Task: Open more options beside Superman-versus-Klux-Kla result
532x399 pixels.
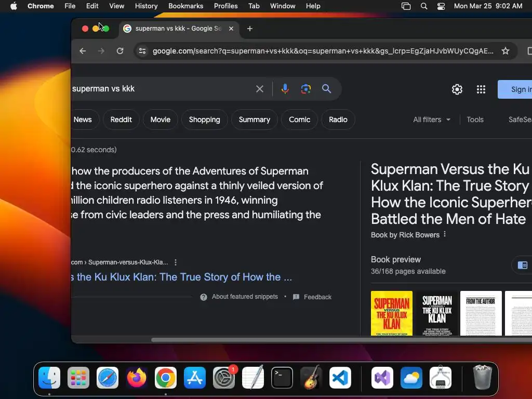Action: pyautogui.click(x=176, y=262)
